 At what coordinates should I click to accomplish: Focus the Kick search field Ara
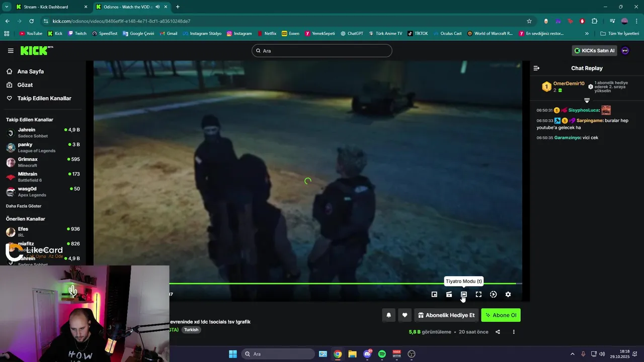tap(322, 51)
